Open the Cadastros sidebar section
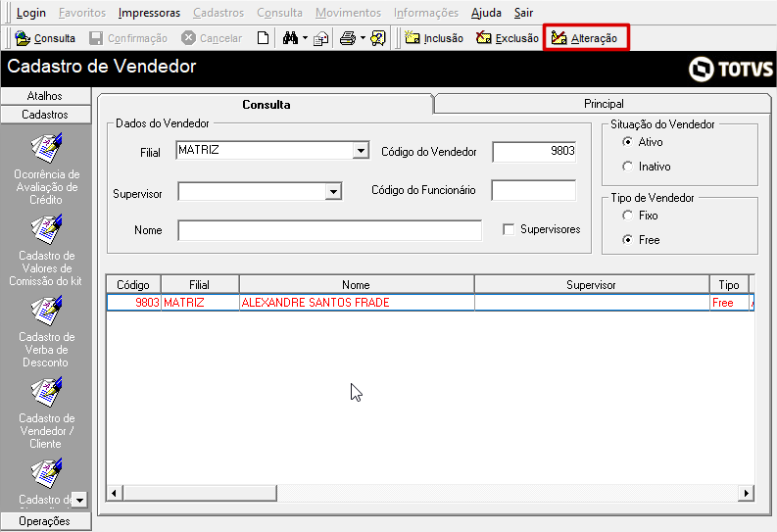The image size is (777, 532). pyautogui.click(x=45, y=115)
